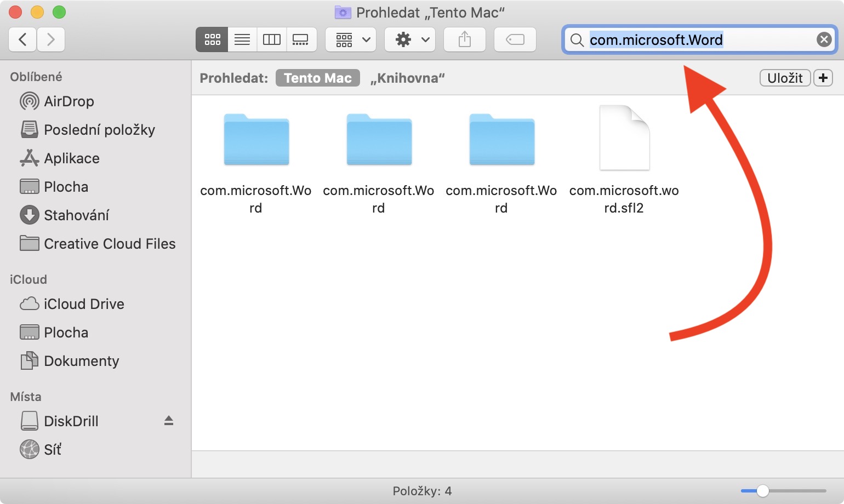The image size is (844, 504).
Task: Click the Edit Tags toolbar button
Action: [515, 39]
